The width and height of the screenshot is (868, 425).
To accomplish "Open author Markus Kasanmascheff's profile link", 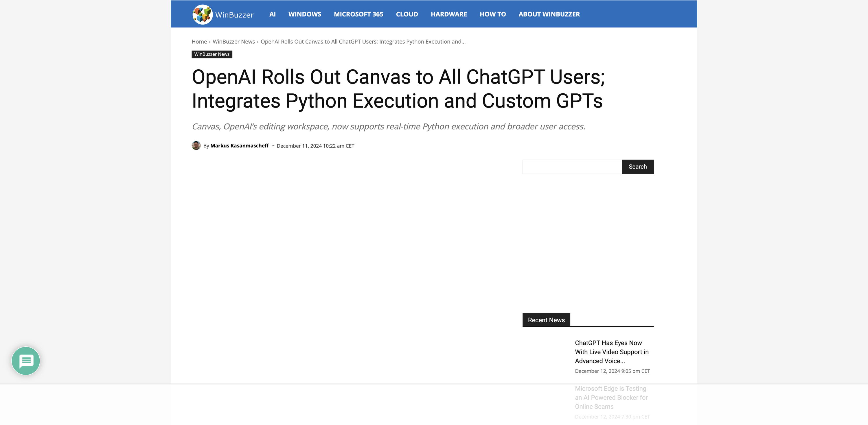I will click(x=240, y=146).
